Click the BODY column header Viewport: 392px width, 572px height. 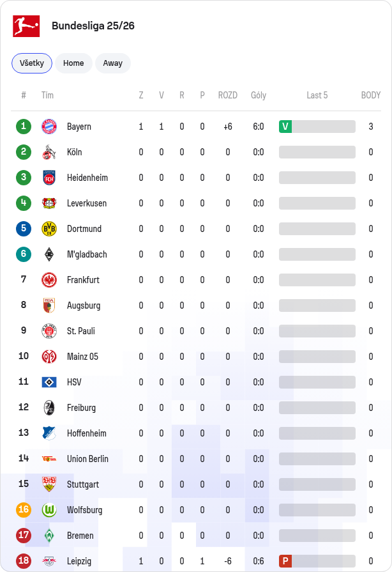click(371, 95)
